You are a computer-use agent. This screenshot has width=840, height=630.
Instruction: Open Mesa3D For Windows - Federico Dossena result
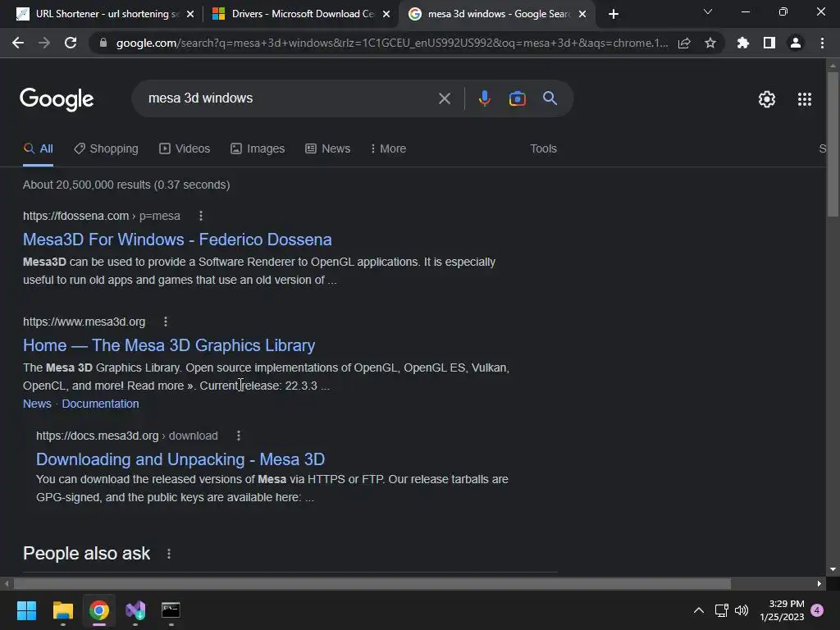(177, 240)
